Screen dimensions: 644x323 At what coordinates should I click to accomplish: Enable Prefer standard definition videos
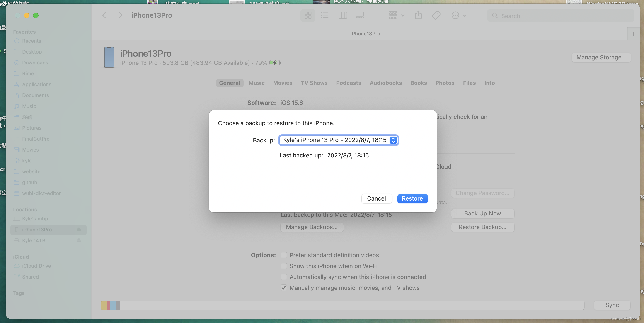[283, 255]
